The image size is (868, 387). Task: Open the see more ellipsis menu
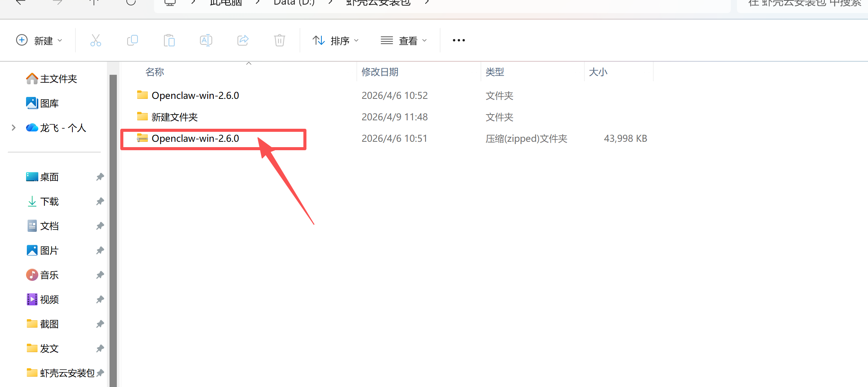(x=458, y=40)
